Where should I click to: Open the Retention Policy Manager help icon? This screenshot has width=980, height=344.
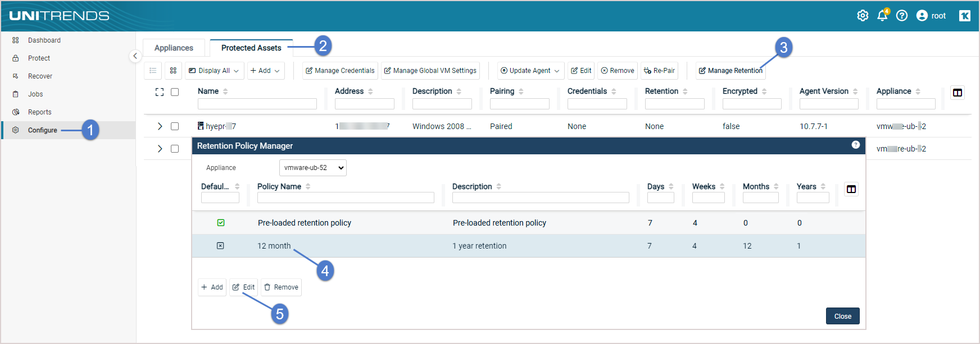point(856,145)
